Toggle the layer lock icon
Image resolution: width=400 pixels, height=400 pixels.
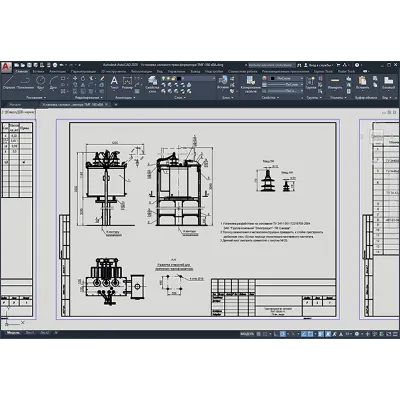[x=174, y=78]
